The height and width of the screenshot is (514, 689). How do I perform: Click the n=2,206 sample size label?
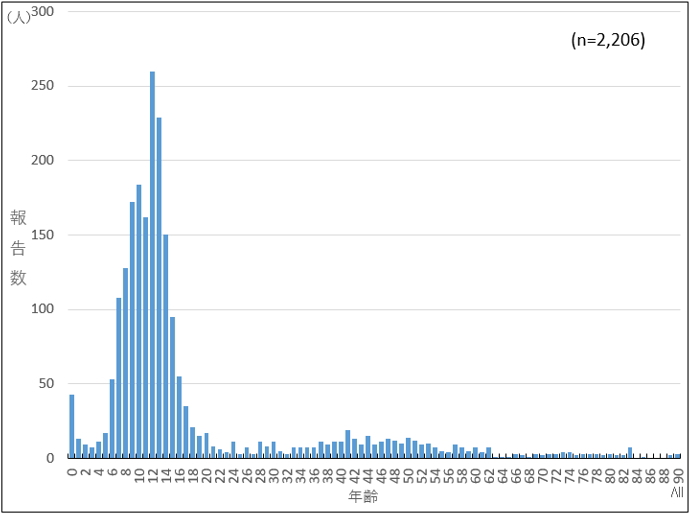[608, 40]
